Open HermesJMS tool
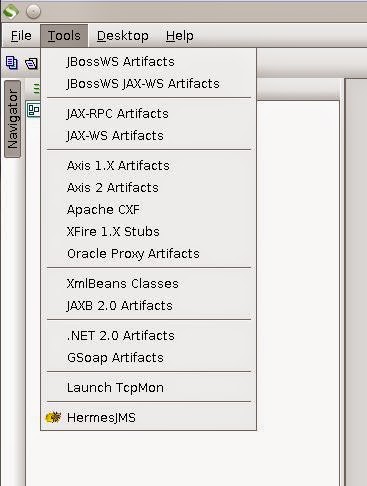Image resolution: width=367 pixels, height=486 pixels. [x=148, y=418]
